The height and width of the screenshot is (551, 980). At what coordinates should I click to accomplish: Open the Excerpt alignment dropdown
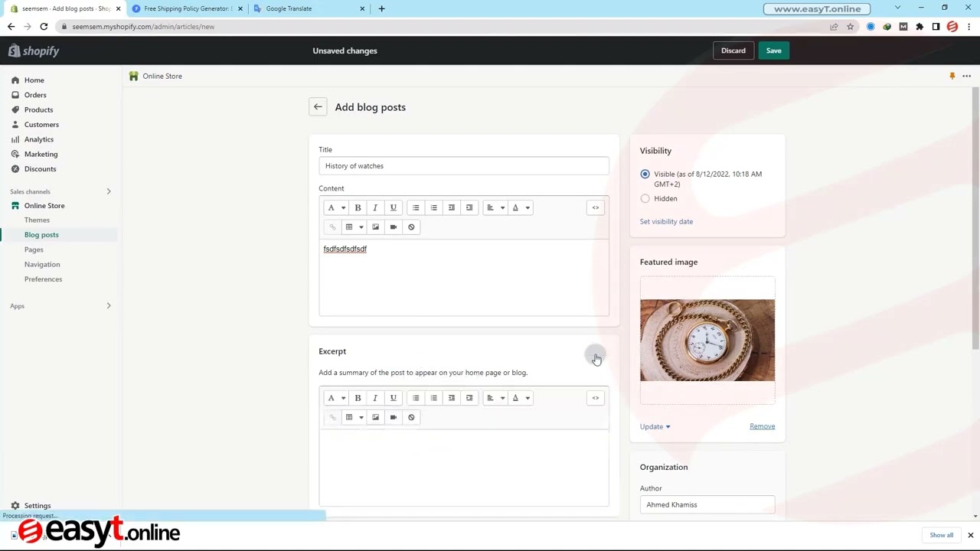tap(495, 398)
